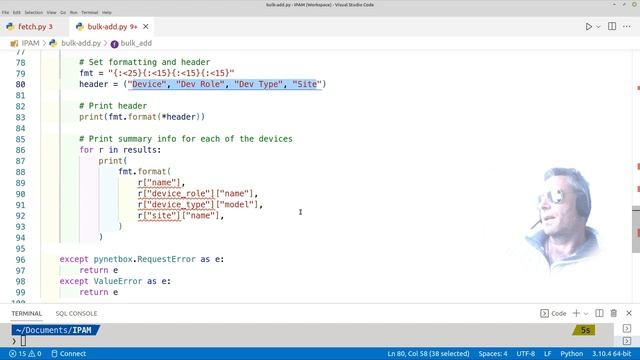Click Connect in the status bar
This screenshot has height=360, width=640.
(69, 354)
